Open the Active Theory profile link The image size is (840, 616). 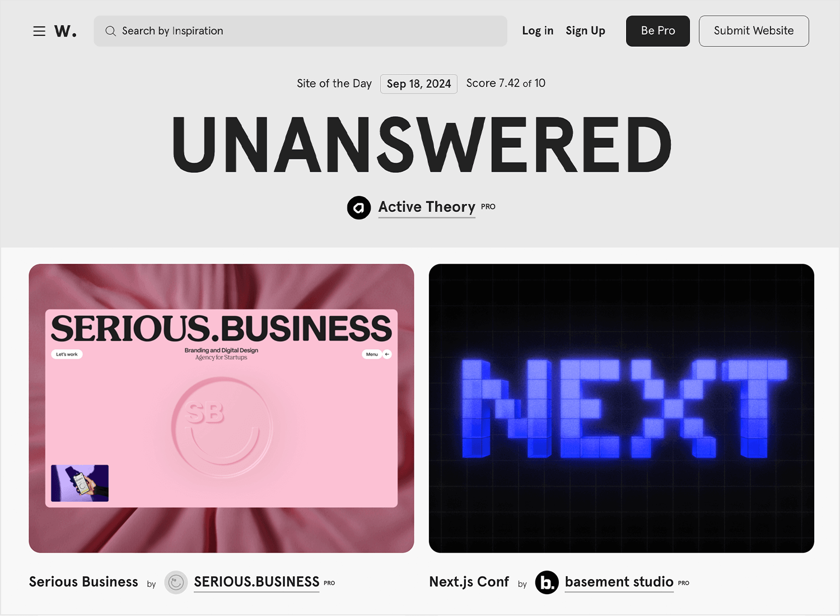(x=427, y=207)
